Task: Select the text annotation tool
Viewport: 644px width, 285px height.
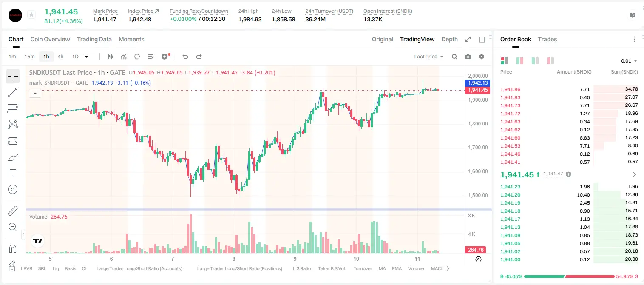Action: (x=13, y=173)
